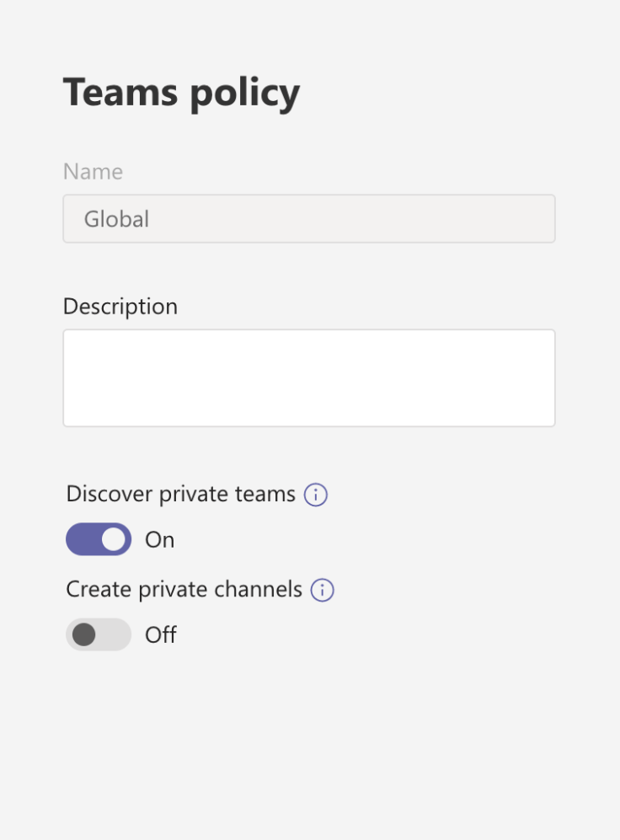Image resolution: width=620 pixels, height=840 pixels.
Task: Select the Create private channels label text
Action: tap(185, 589)
